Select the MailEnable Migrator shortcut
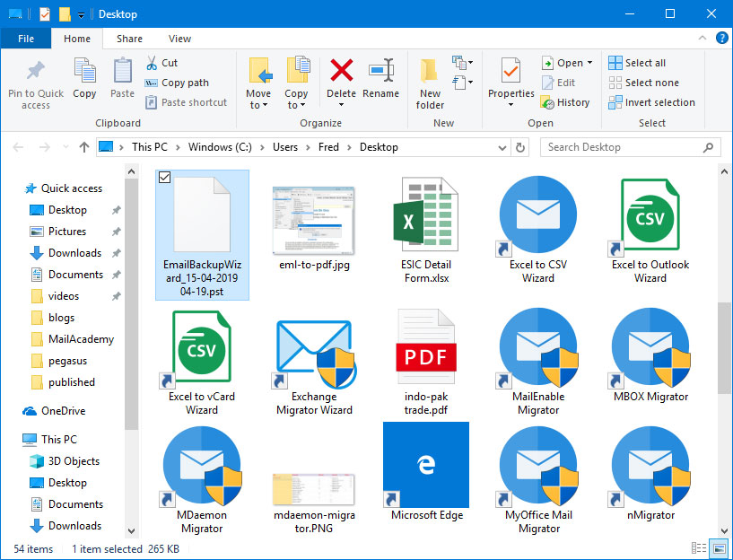Viewport: 733px width, 560px height. (x=538, y=363)
